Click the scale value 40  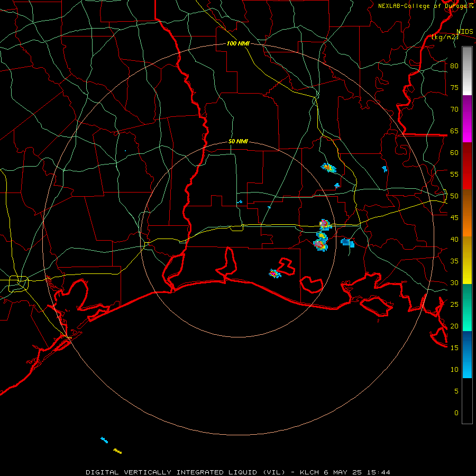[x=454, y=240]
